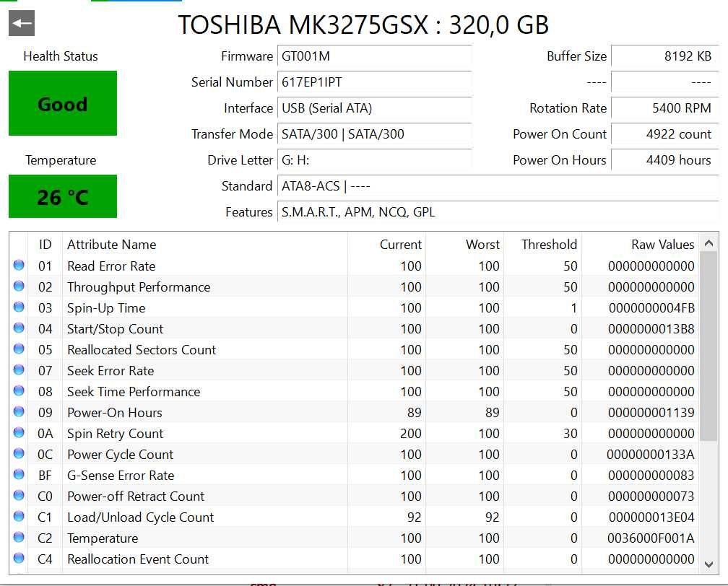This screenshot has height=586, width=728.
Task: Select the Load/Unload Cycle Count attribute name
Action: (141, 517)
